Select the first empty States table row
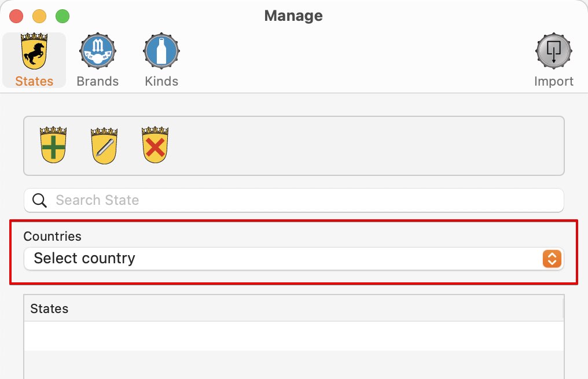The height and width of the screenshot is (379, 588). tap(294, 336)
